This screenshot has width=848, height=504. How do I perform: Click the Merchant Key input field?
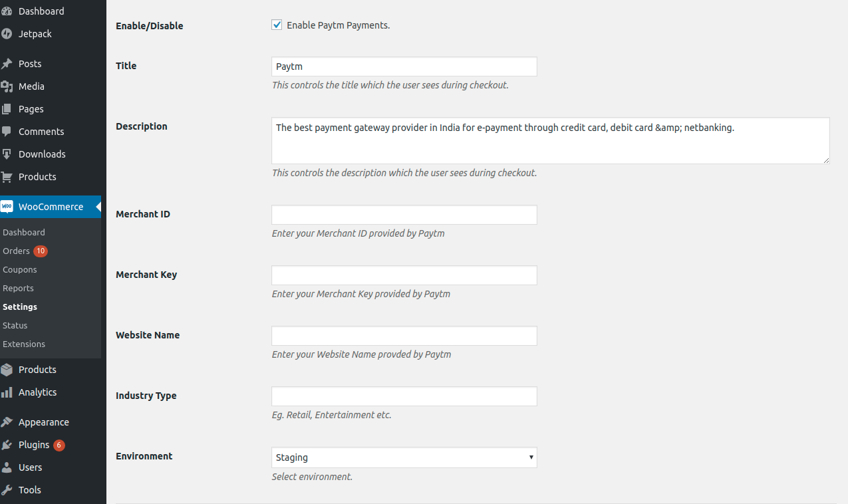point(404,275)
